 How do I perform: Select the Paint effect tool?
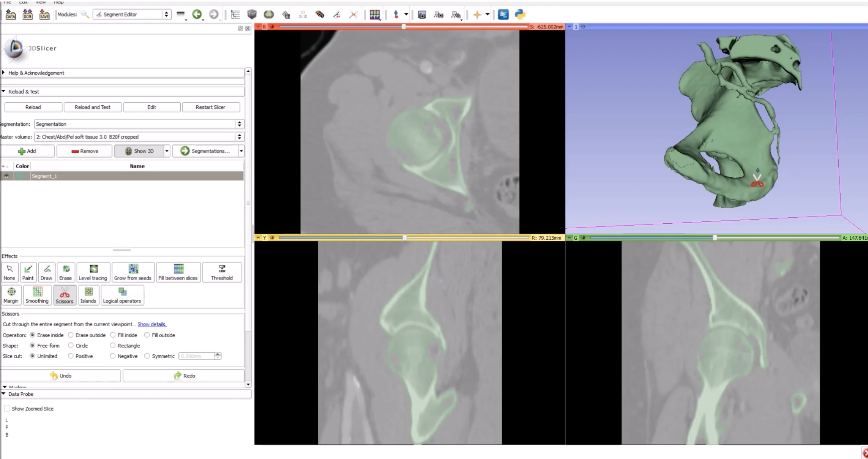28,272
